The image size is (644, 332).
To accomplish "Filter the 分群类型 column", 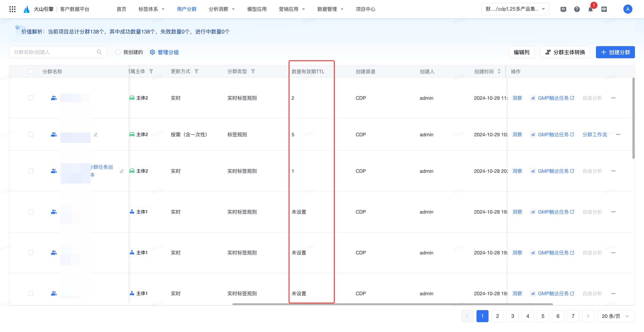I will pos(253,71).
